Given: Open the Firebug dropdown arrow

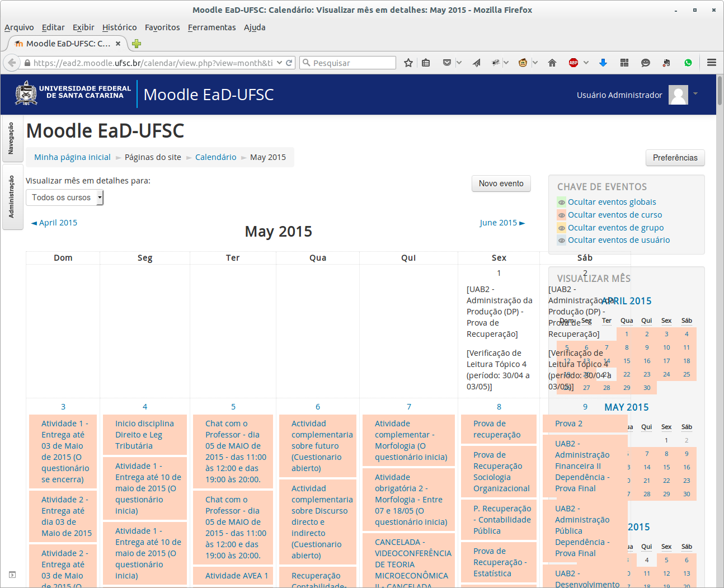Looking at the screenshot, I should click(506, 63).
